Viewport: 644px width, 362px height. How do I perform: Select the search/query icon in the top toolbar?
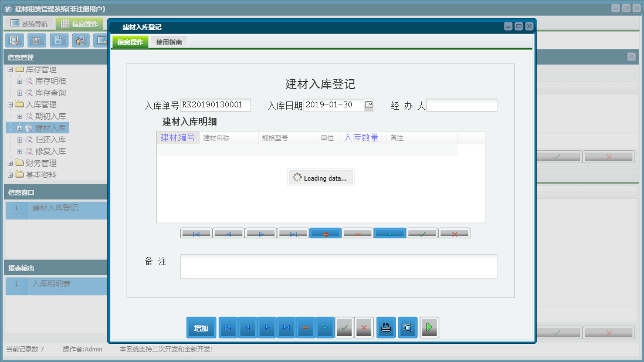(x=15, y=40)
